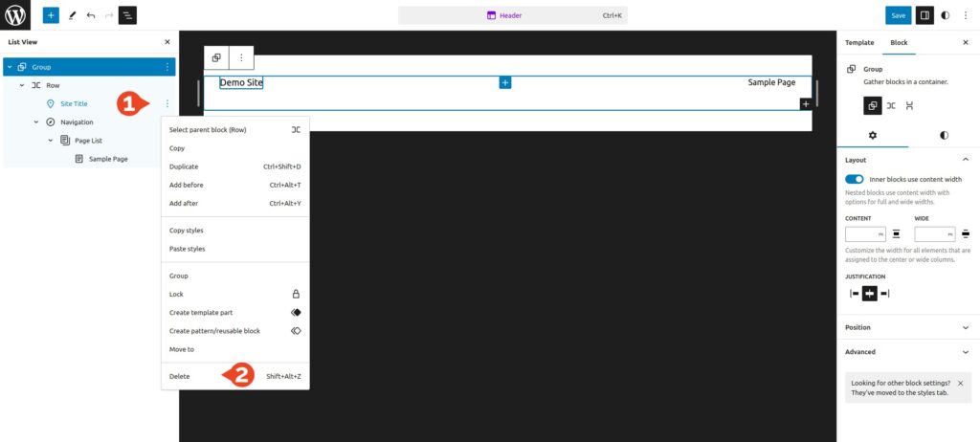This screenshot has height=442, width=980.
Task: Switch to the Template tab
Action: 858,43
